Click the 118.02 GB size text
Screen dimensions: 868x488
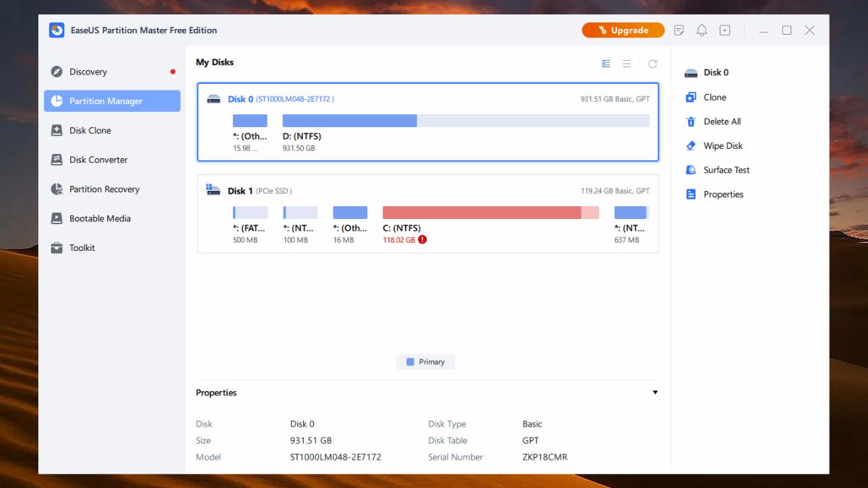[x=399, y=240]
